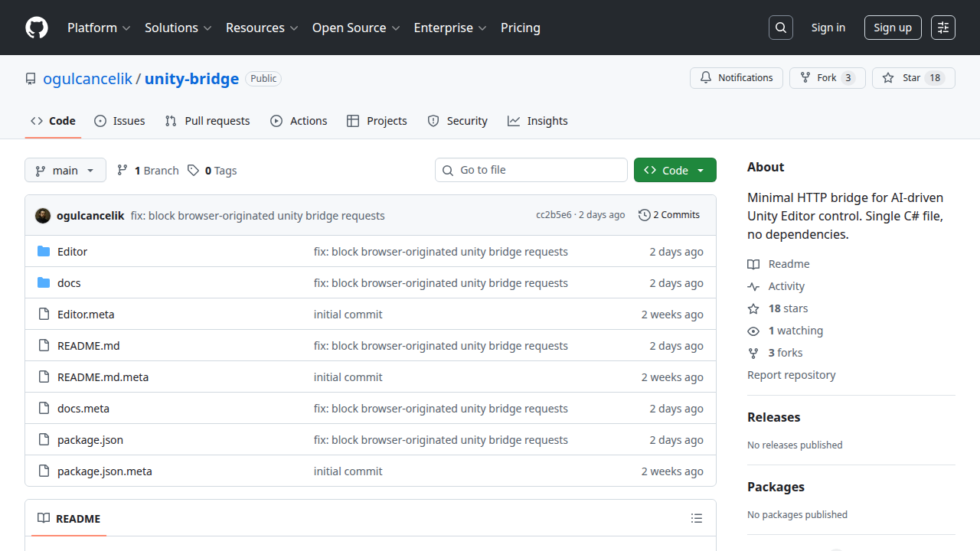Switch to the Actions tab

pyautogui.click(x=299, y=121)
